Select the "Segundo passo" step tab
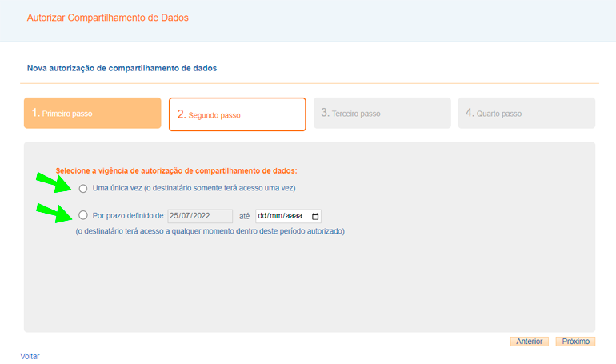Viewport: 616px width, 364px height. pyautogui.click(x=237, y=114)
